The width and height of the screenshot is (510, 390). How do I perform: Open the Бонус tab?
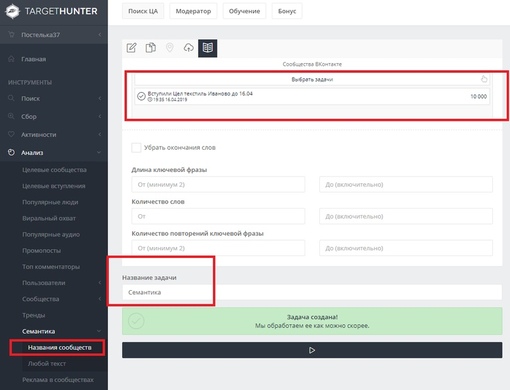pos(287,11)
